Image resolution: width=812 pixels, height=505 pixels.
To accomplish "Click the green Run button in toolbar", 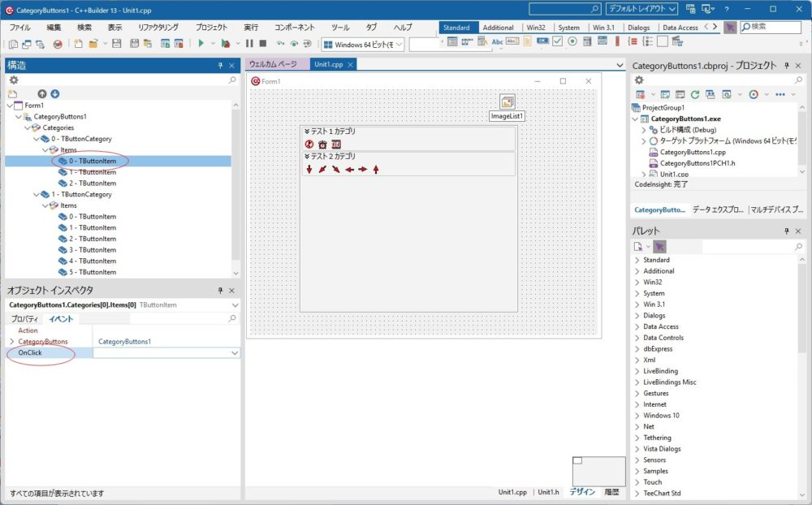I will pyautogui.click(x=201, y=44).
